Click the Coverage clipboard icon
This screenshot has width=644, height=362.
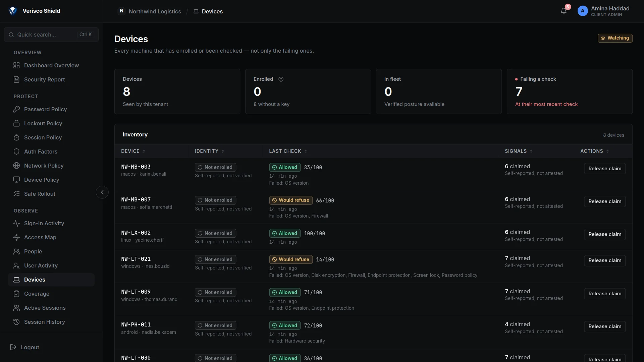(16, 294)
